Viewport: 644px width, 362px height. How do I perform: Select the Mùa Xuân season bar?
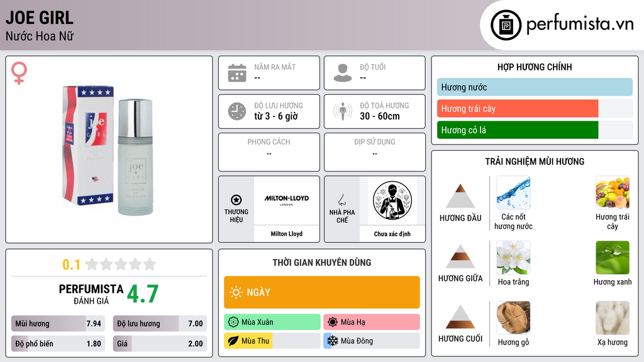coord(272,322)
